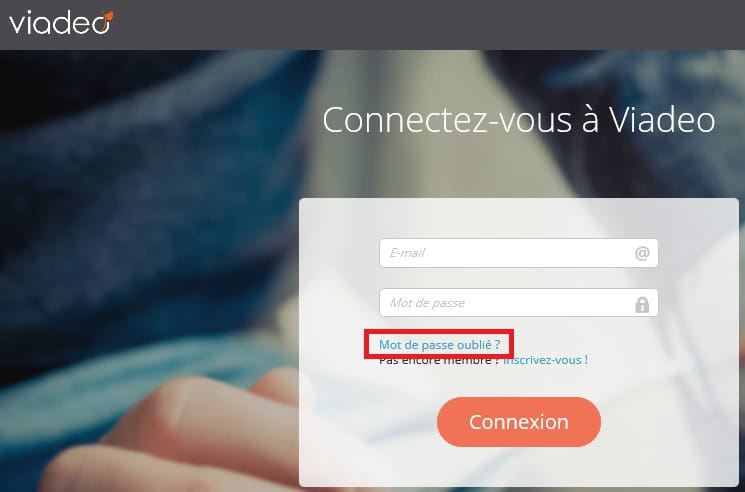
Task: Click the red border around the forgotten password link
Action: (439, 331)
